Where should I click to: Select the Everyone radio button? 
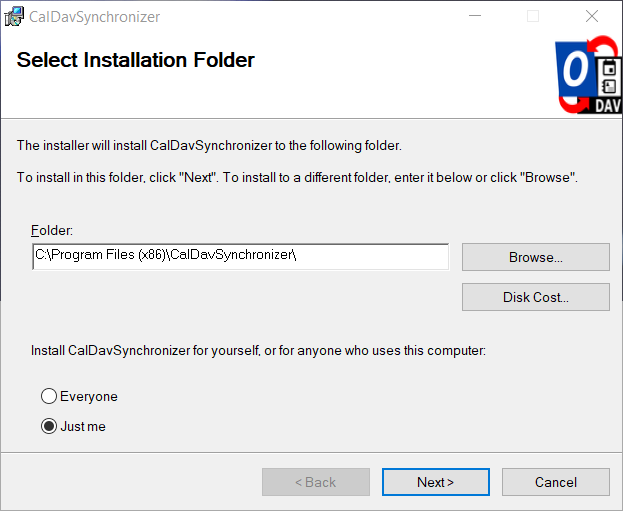pyautogui.click(x=49, y=397)
